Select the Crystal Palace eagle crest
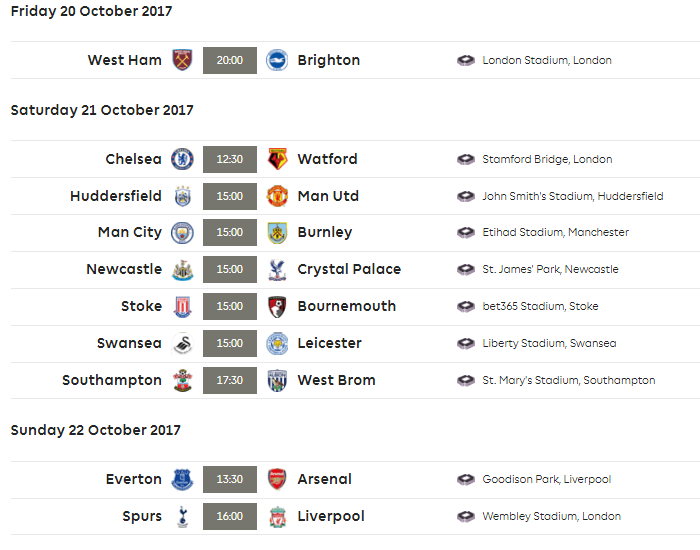Viewport: 700px width, 550px height. tap(277, 270)
